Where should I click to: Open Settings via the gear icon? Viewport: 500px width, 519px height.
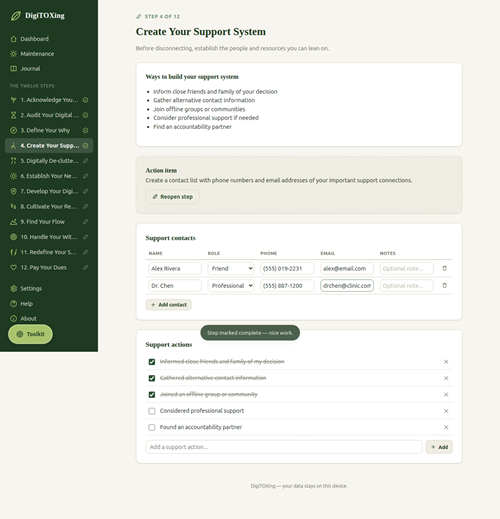(x=13, y=289)
